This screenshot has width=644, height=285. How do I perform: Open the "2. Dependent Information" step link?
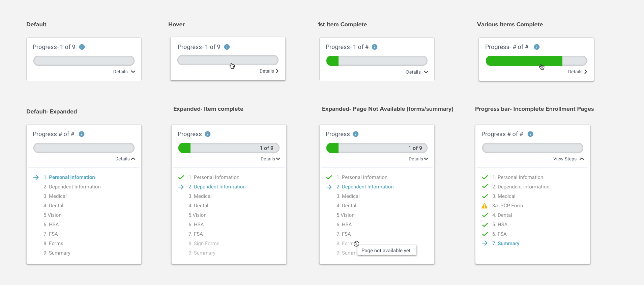pyautogui.click(x=217, y=187)
